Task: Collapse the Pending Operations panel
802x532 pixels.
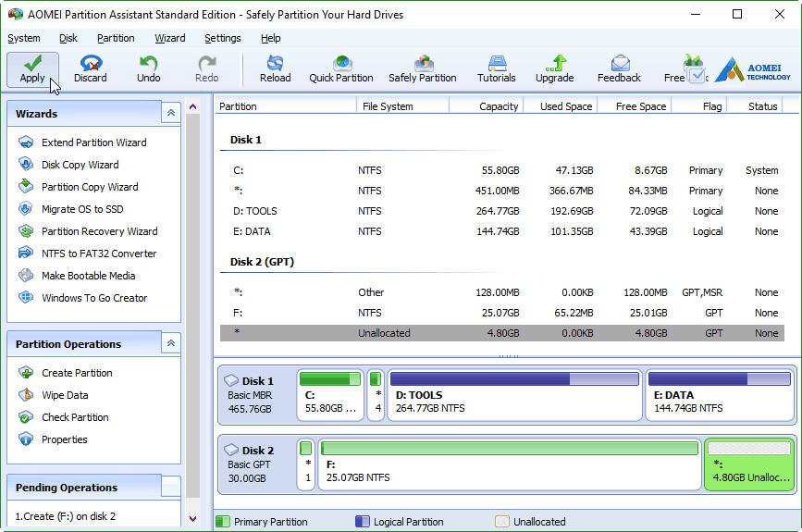Action: pyautogui.click(x=171, y=487)
